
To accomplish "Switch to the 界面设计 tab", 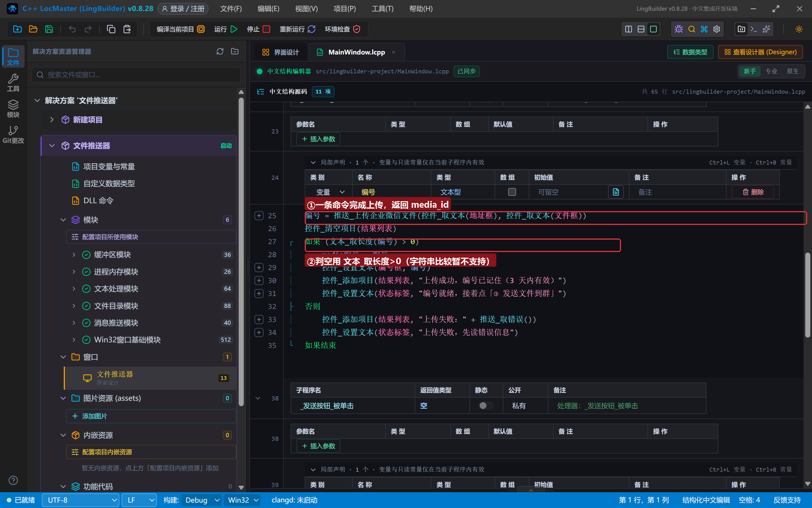I will [280, 52].
